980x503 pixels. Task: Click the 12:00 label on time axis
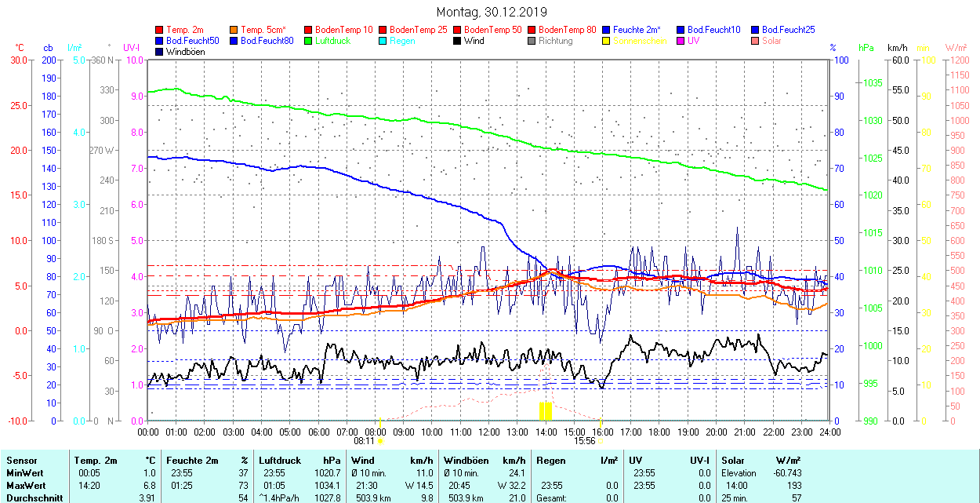point(489,432)
